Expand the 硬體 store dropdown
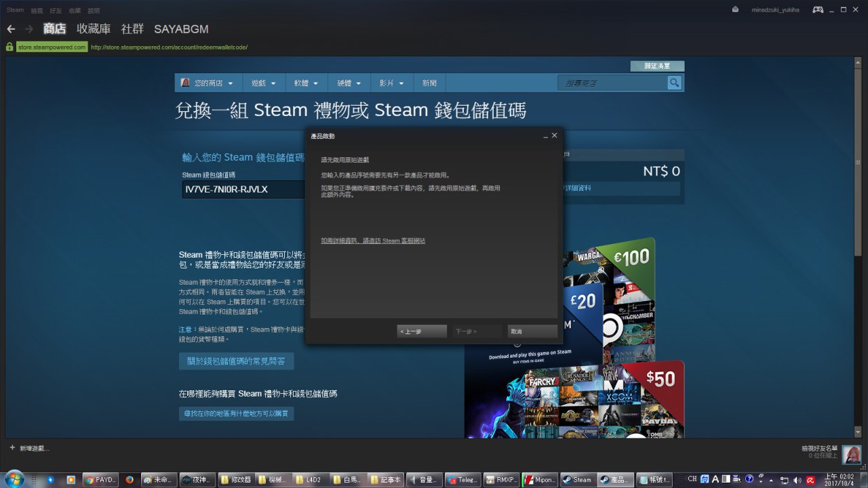 coord(349,83)
